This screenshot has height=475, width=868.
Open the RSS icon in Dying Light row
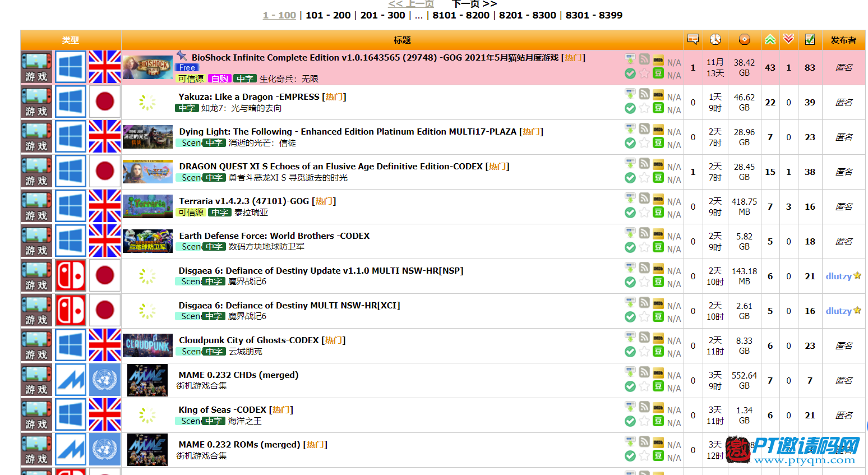[x=644, y=128]
